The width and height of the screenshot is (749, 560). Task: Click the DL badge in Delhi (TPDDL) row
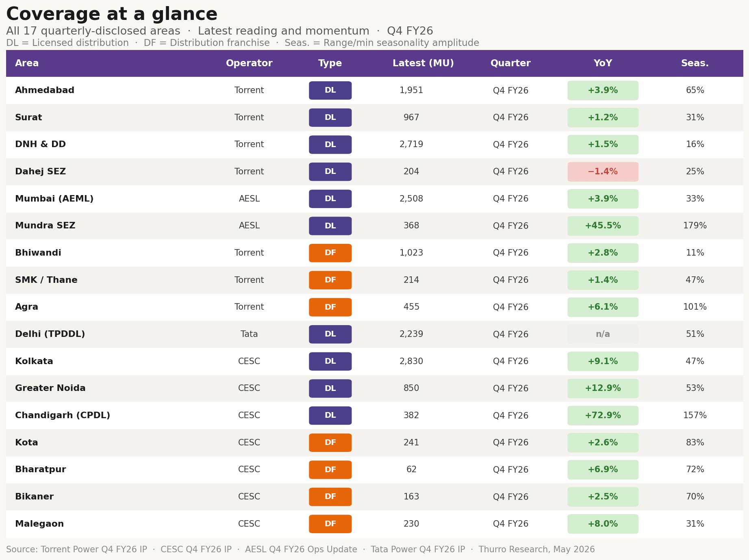point(330,334)
